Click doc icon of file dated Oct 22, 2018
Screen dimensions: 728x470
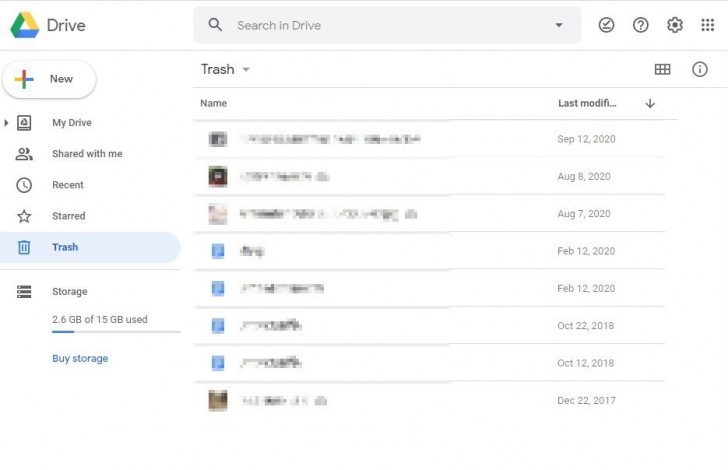[218, 326]
